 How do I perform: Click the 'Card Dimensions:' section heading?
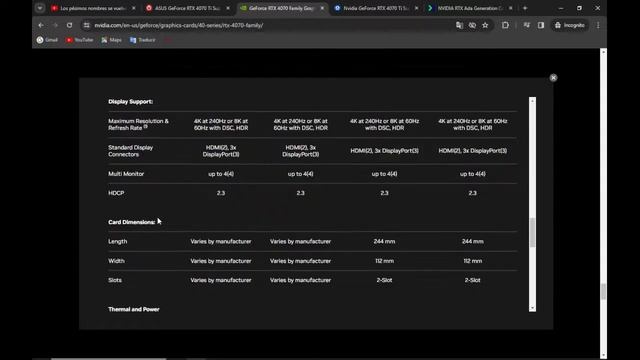(x=131, y=222)
